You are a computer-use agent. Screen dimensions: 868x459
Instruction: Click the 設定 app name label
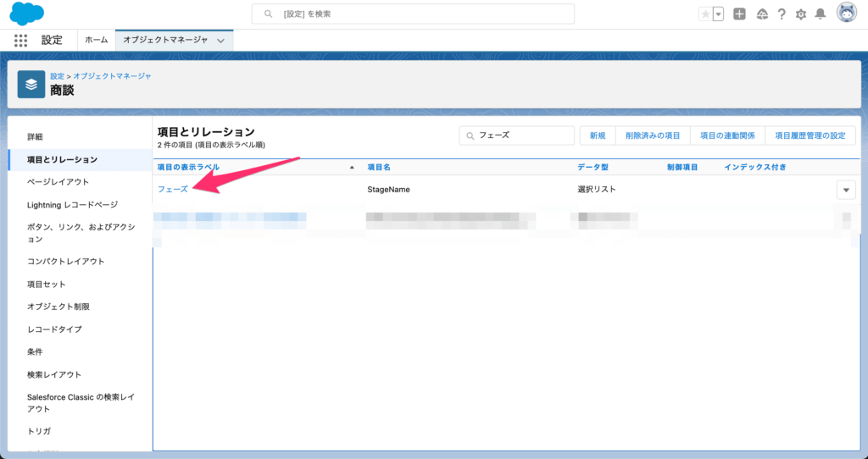(52, 41)
